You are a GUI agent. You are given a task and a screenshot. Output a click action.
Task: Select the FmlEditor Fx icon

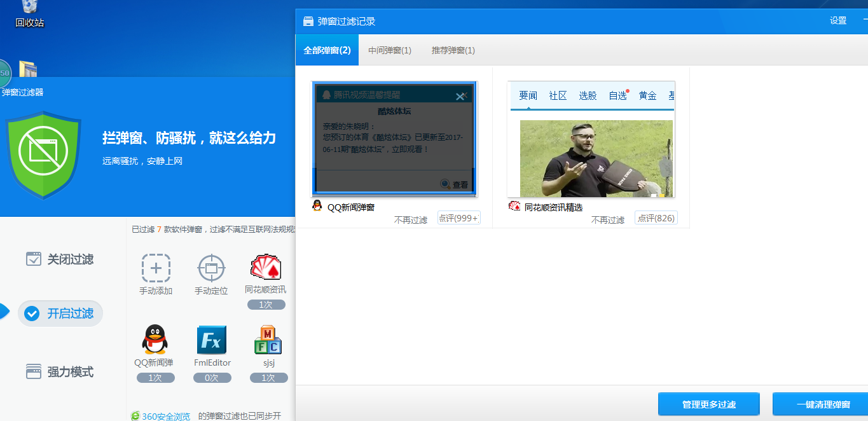click(212, 340)
